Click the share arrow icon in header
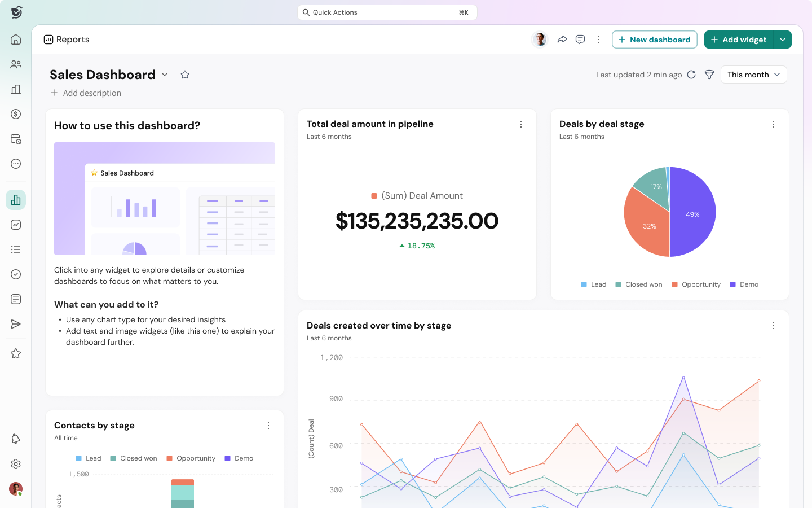The height and width of the screenshot is (508, 812). pyautogui.click(x=562, y=40)
